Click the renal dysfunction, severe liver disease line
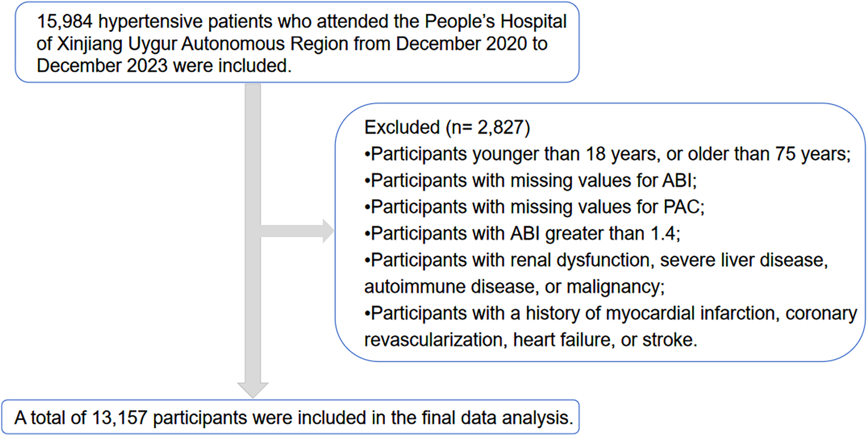The width and height of the screenshot is (868, 436). [x=596, y=260]
